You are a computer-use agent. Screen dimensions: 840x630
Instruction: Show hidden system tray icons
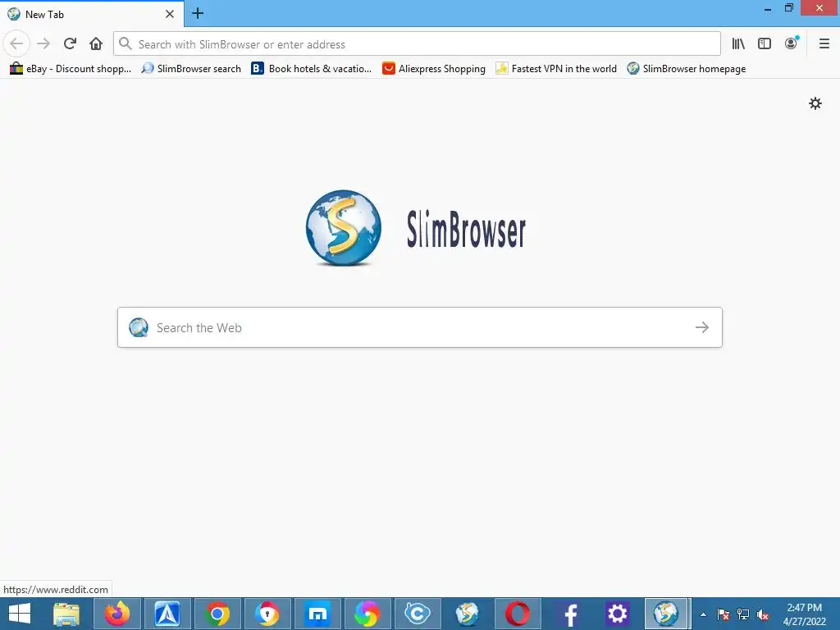(x=703, y=614)
